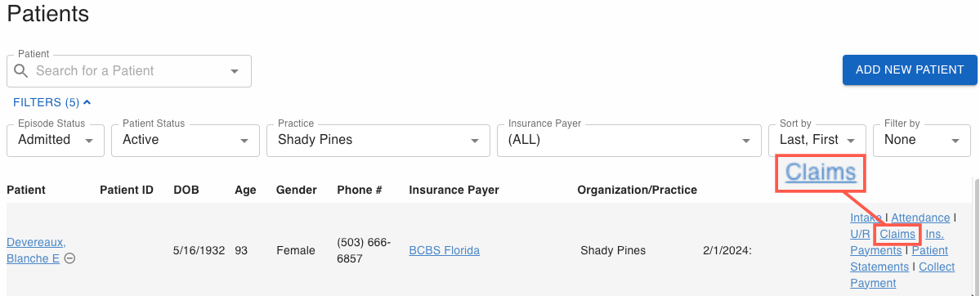
Task: Open the patient search dropdown arrow
Action: (x=235, y=70)
